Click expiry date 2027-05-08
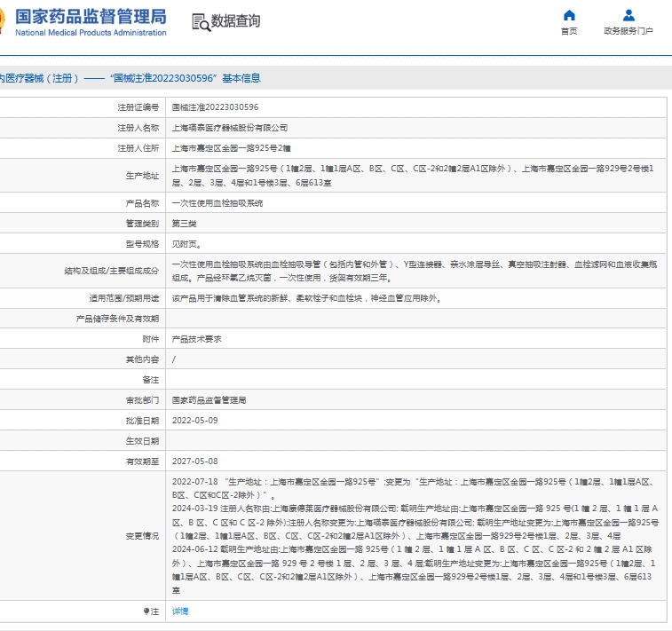The height and width of the screenshot is (631, 672). [195, 461]
